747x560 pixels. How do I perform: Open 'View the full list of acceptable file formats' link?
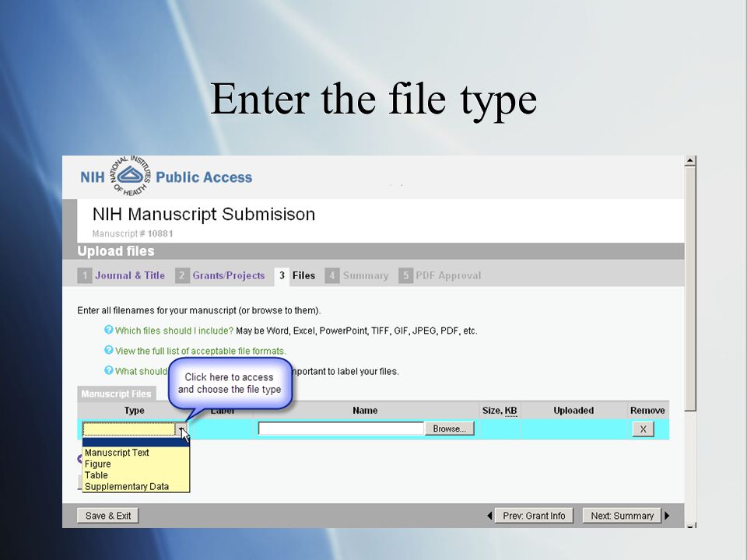201,351
